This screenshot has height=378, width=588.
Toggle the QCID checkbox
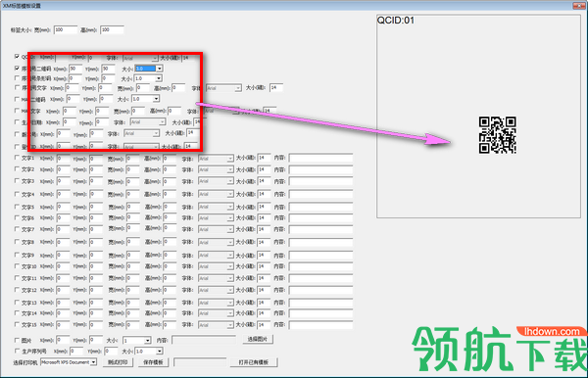[17, 56]
